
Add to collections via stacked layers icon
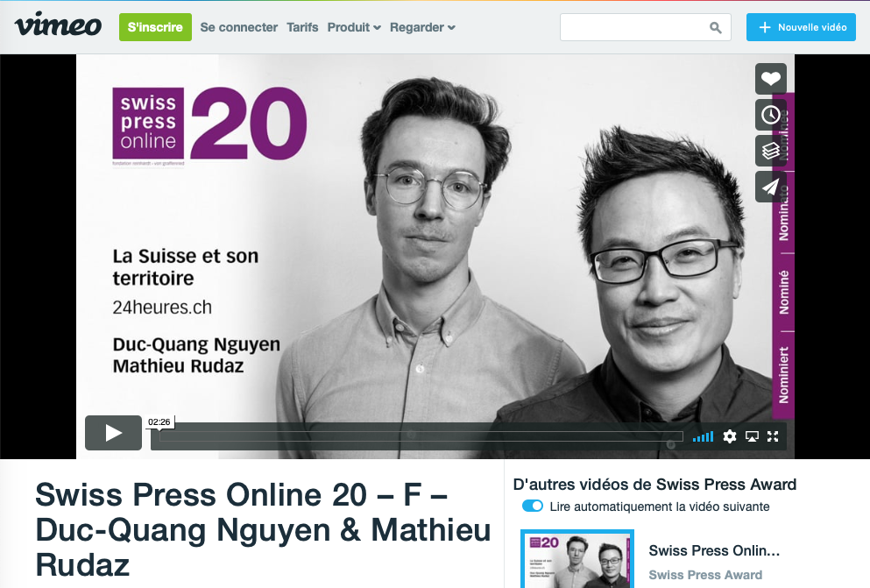(771, 151)
